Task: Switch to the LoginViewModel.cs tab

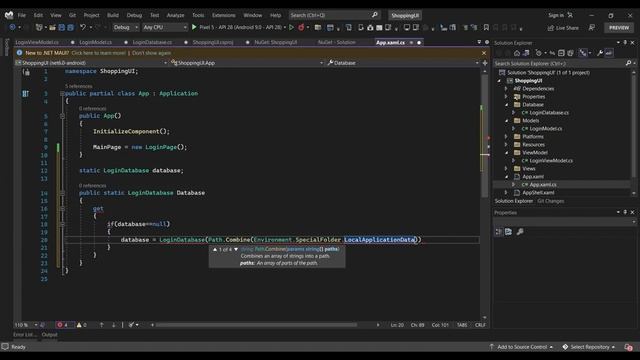Action: (37, 42)
